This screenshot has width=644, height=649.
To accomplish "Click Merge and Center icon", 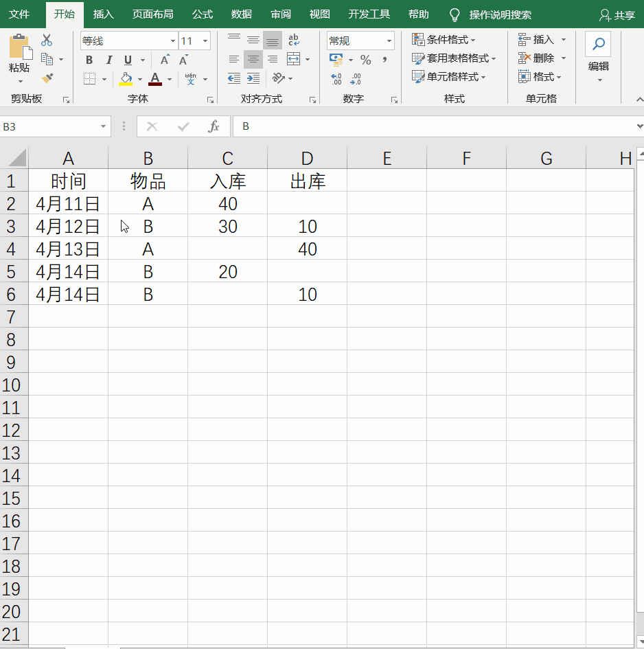I will [293, 59].
